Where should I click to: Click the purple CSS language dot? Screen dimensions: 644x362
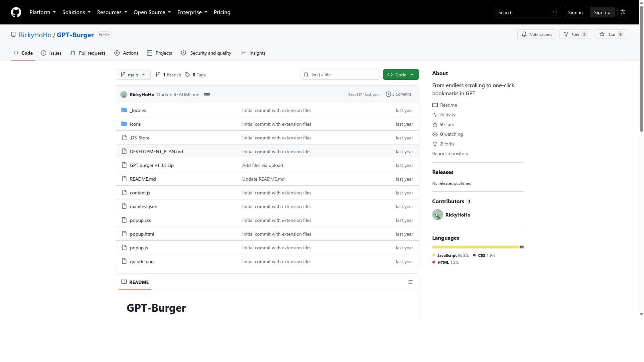(x=474, y=255)
